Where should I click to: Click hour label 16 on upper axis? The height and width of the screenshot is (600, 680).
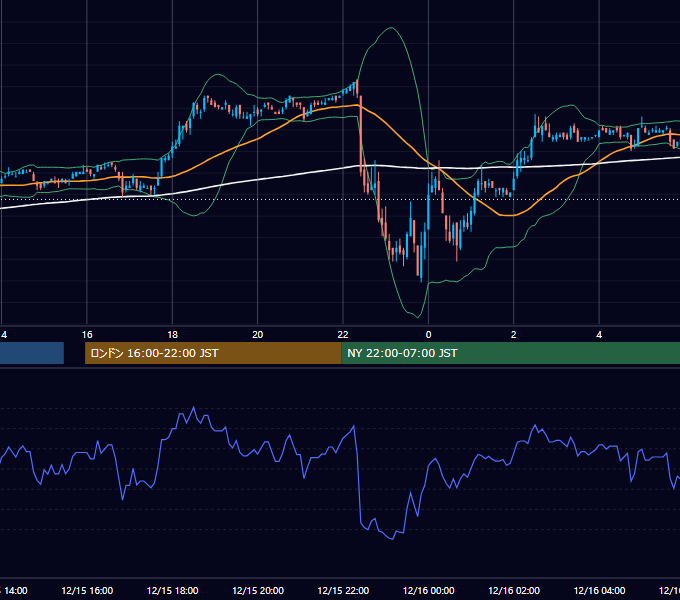(87, 335)
